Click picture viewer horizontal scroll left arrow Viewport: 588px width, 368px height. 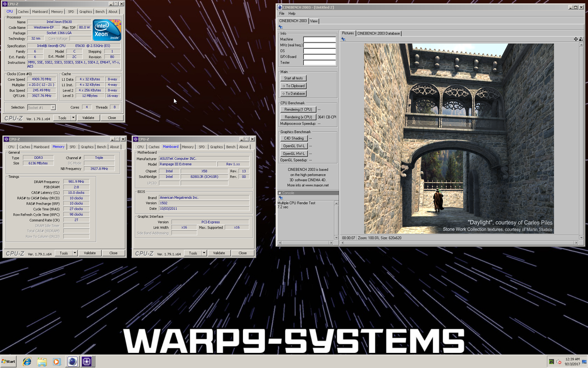(342, 243)
